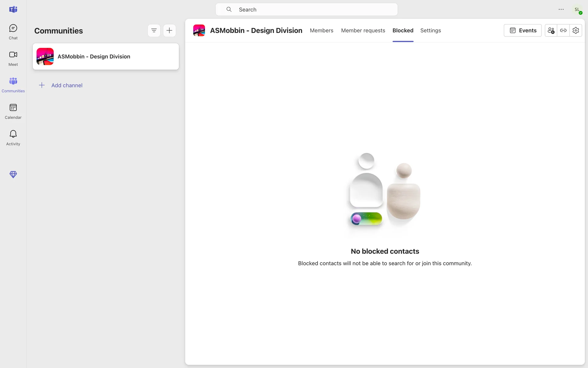Open the Settings and more ellipsis menu

tap(561, 10)
